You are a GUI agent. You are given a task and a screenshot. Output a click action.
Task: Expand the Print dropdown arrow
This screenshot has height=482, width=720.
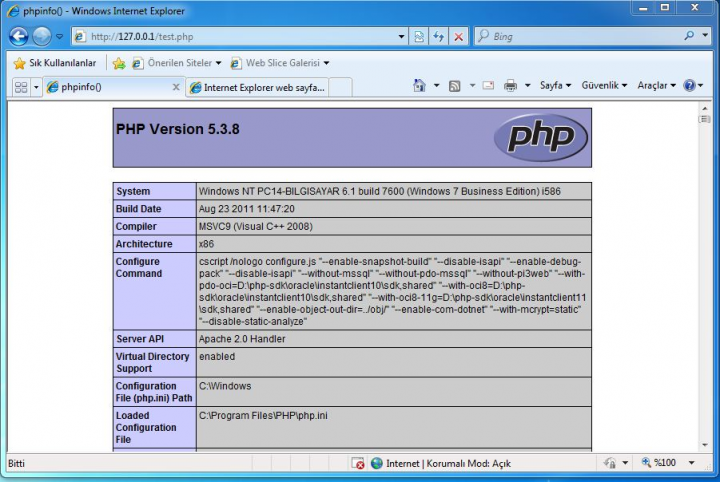point(528,85)
